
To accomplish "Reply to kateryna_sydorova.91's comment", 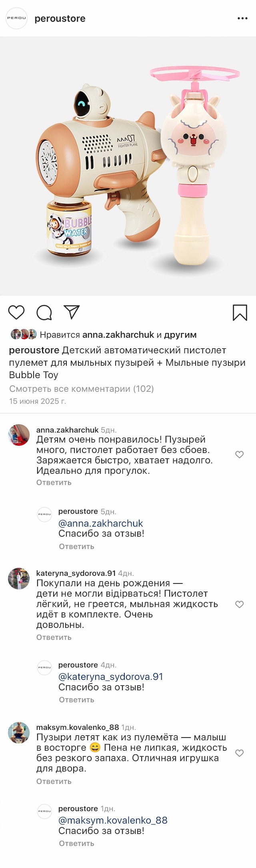I will point(54,637).
